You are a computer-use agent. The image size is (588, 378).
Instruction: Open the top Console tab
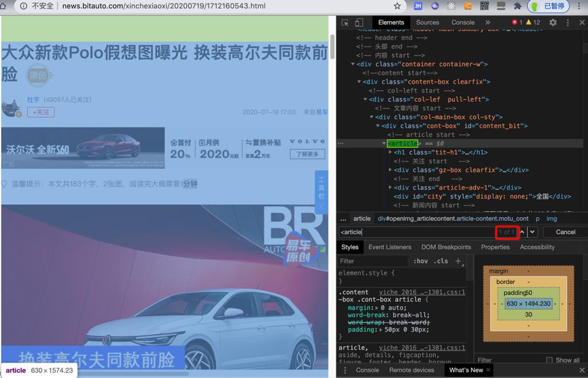(x=463, y=22)
